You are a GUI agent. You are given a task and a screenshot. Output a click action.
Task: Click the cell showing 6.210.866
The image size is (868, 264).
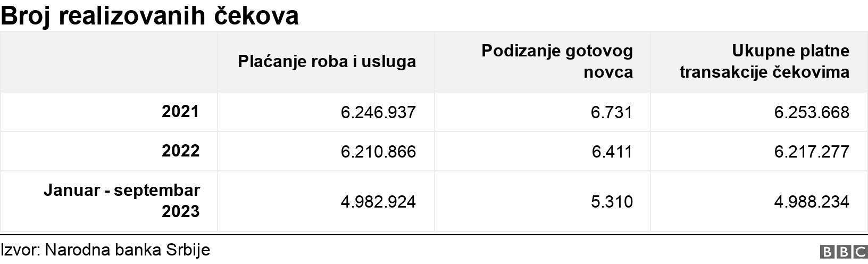coord(378,152)
